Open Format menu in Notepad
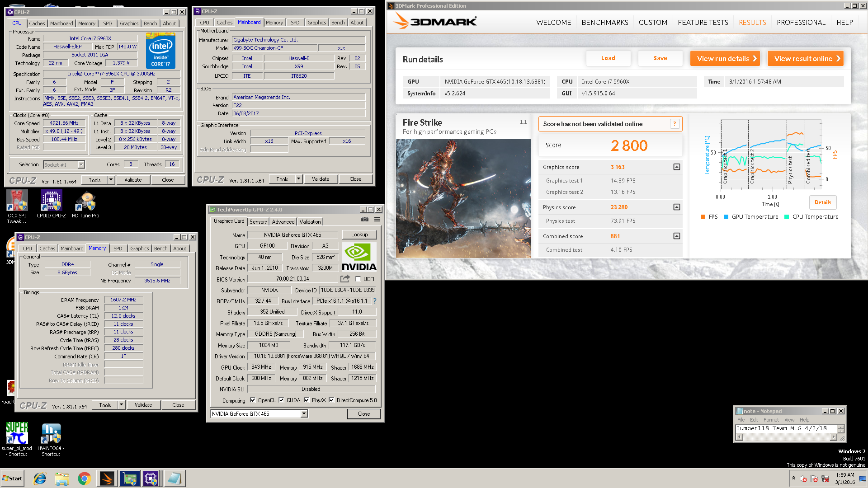The width and height of the screenshot is (868, 488). pyautogui.click(x=771, y=420)
